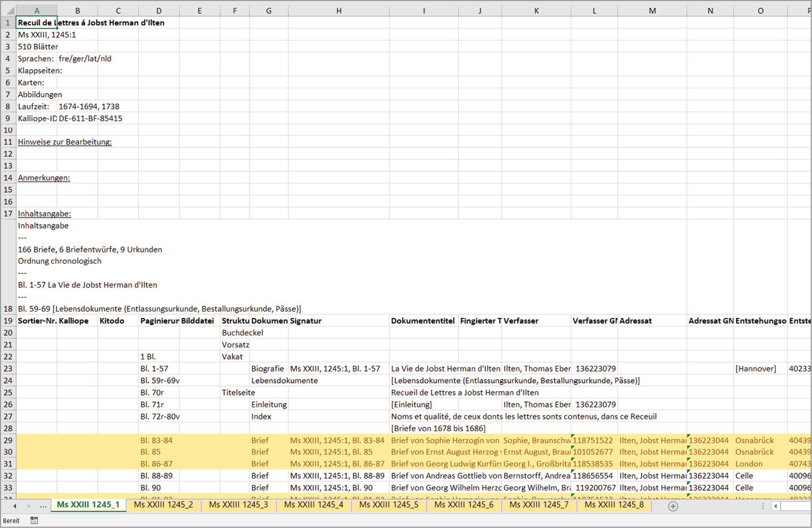812x528 pixels.
Task: Open the Ms XXIII 1245_1 sheet tab
Action: [x=88, y=505]
